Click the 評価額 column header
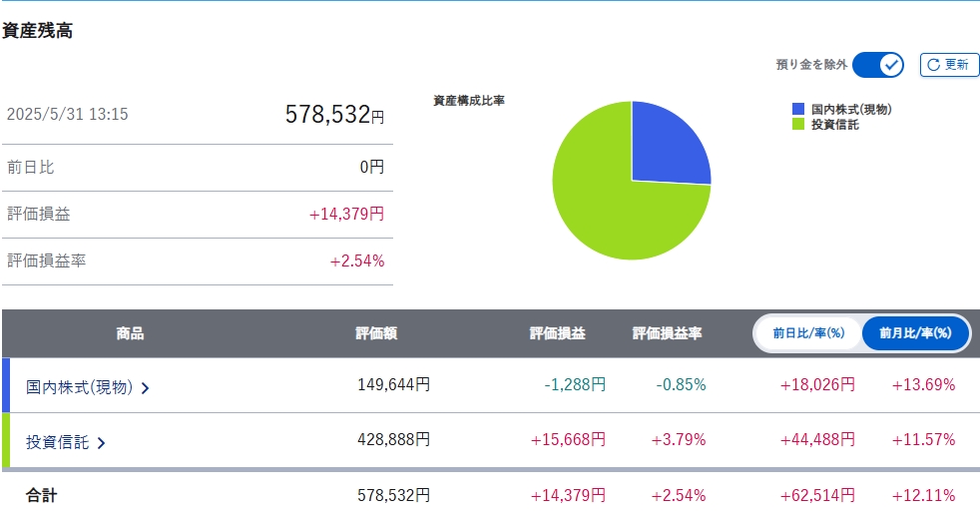The image size is (980, 520). click(x=376, y=333)
